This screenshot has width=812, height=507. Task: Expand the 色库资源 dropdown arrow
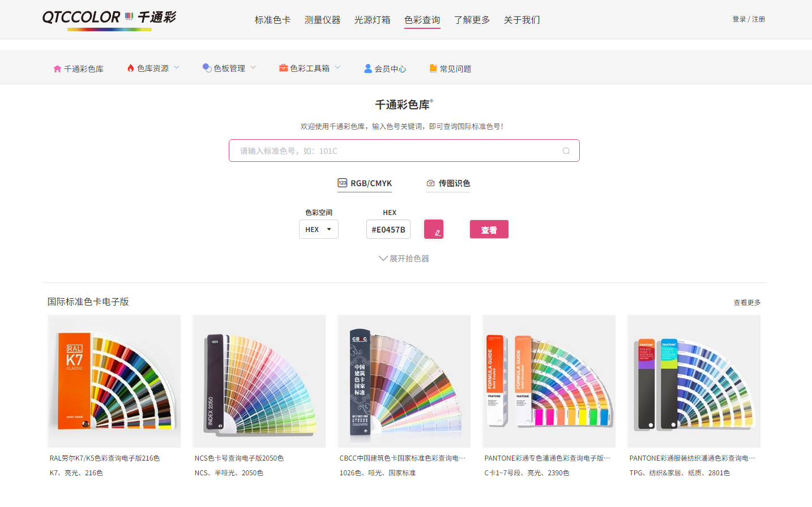point(177,67)
